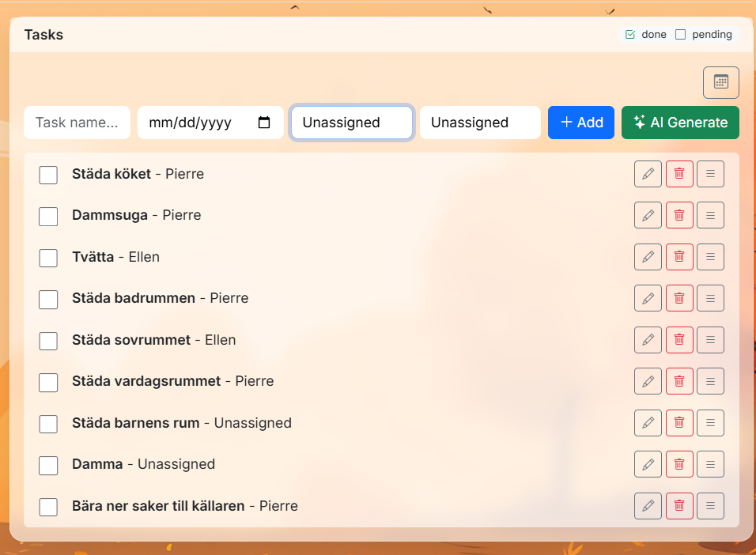Viewport: 756px width, 555px height.
Task: Select the Tvätta task title
Action: [93, 256]
